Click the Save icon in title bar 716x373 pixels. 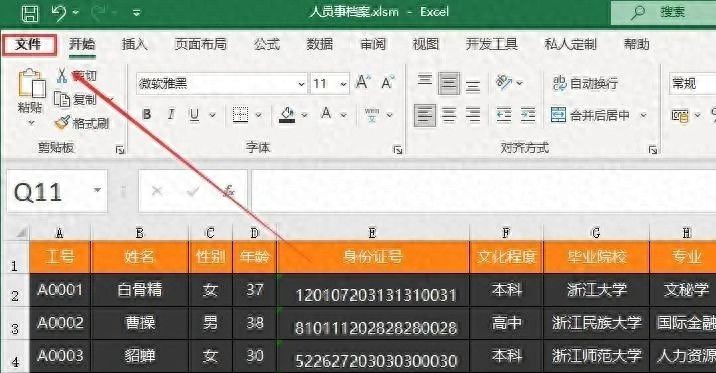[30, 13]
